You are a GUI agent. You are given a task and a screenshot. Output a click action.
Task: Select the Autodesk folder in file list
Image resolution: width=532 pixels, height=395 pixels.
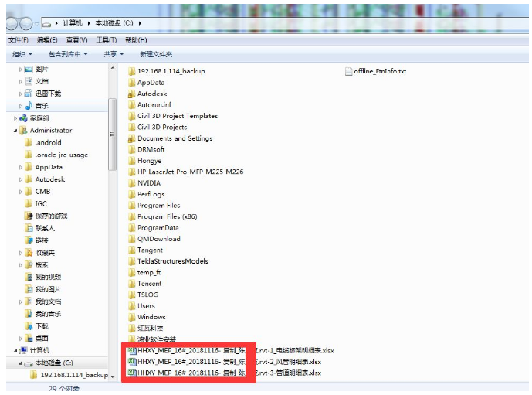(x=147, y=94)
